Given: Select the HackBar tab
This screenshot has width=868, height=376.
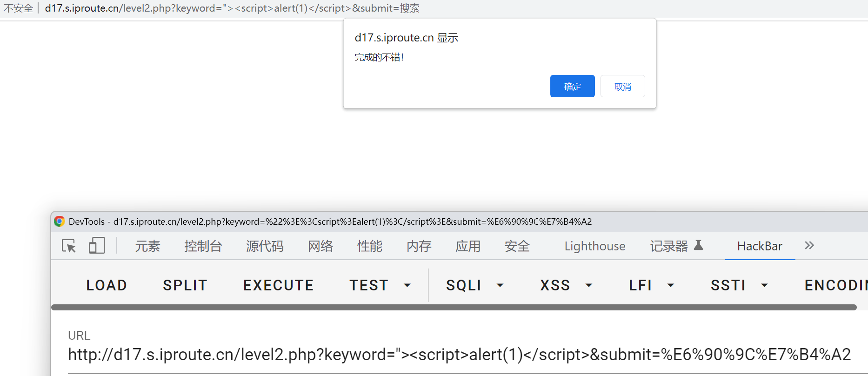Looking at the screenshot, I should 760,246.
